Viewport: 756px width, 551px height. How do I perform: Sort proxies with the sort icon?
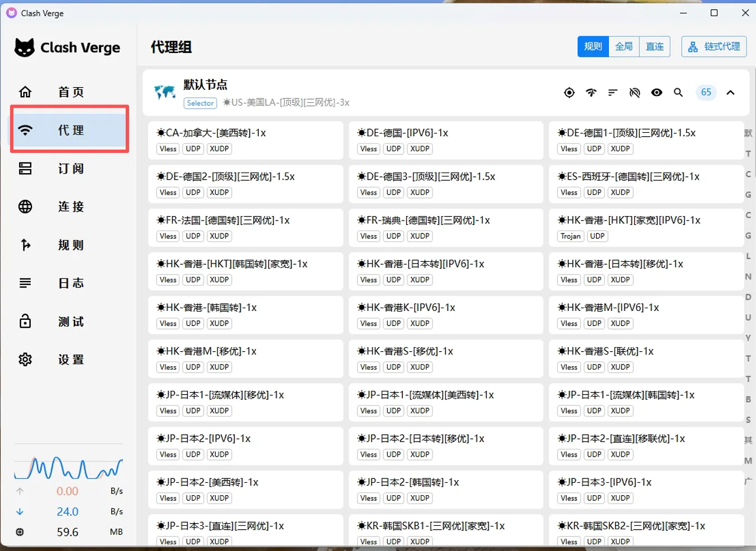pos(613,93)
